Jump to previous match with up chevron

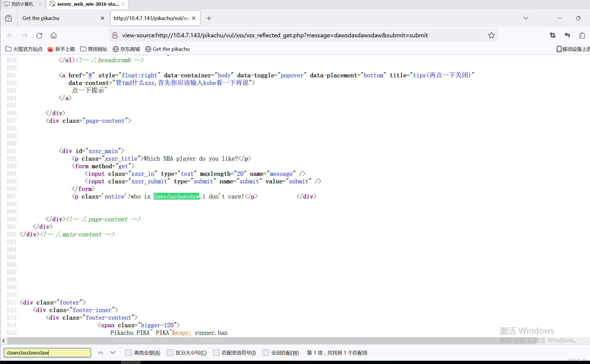click(x=101, y=353)
